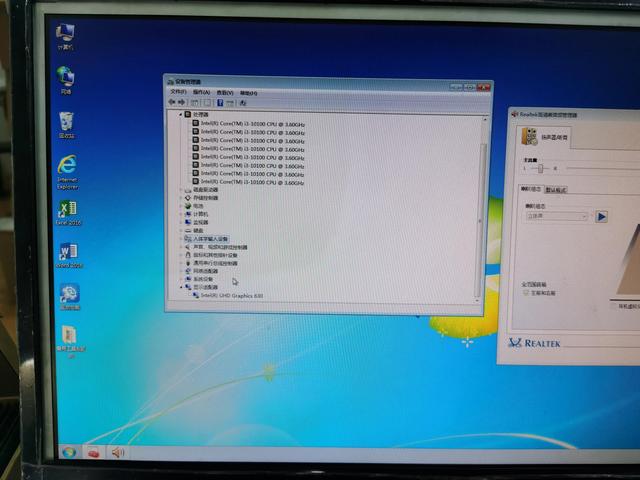Toggle the headphone virtualization checkbox in Realtek
Image resolution: width=640 pixels, height=480 pixels.
(613, 306)
